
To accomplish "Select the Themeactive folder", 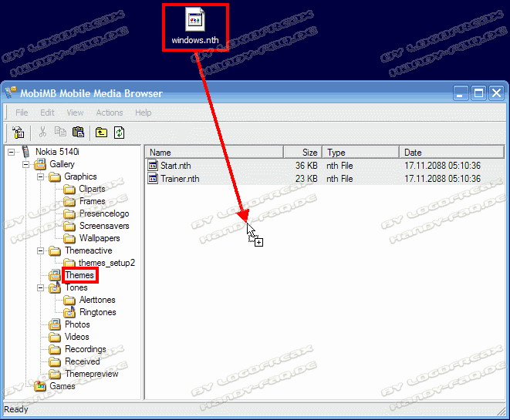I will (x=89, y=250).
